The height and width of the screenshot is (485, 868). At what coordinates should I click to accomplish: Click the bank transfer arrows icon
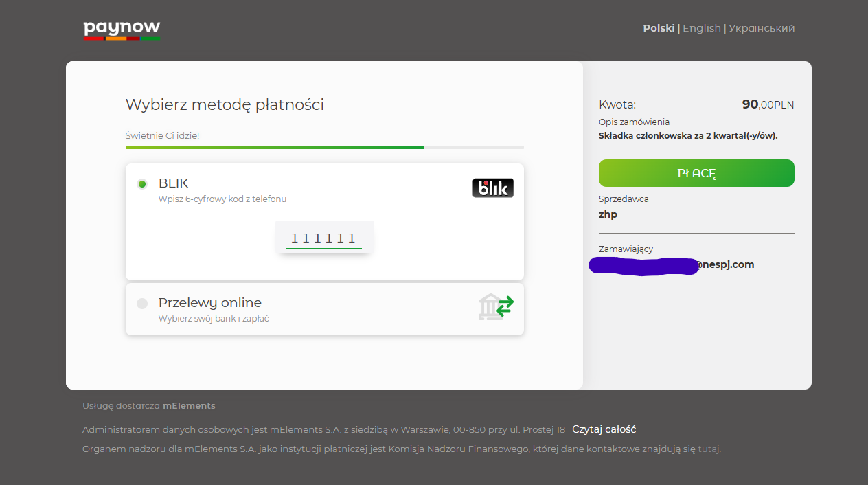(x=496, y=307)
